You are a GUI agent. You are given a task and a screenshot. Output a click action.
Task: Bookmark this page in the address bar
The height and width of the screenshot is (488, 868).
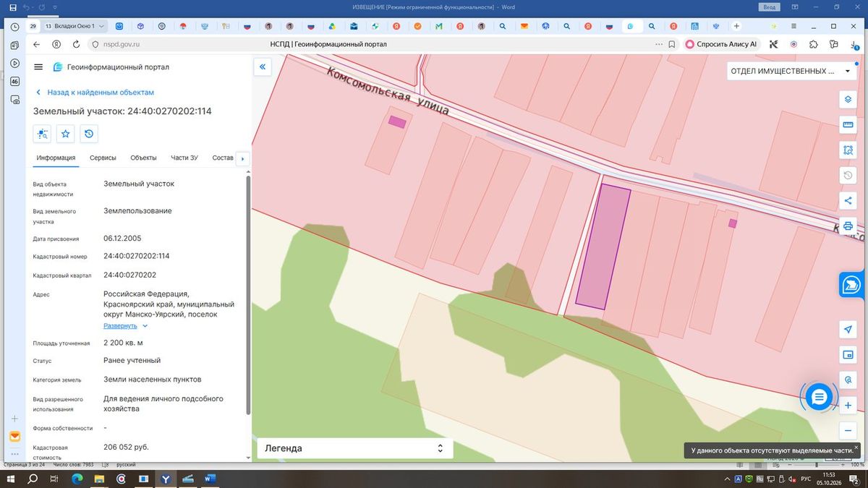(x=672, y=44)
